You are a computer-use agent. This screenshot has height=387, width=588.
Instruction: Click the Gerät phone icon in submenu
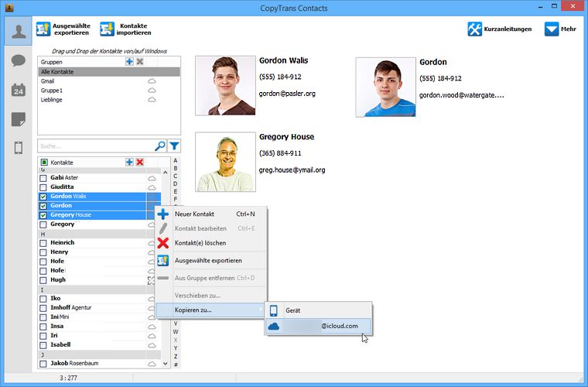(x=274, y=310)
